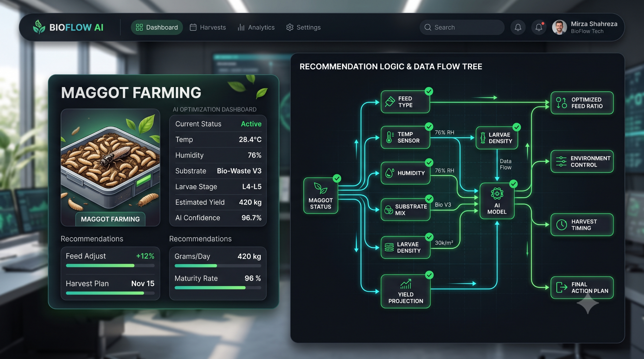Click the Humidity droplet icon

tap(390, 173)
